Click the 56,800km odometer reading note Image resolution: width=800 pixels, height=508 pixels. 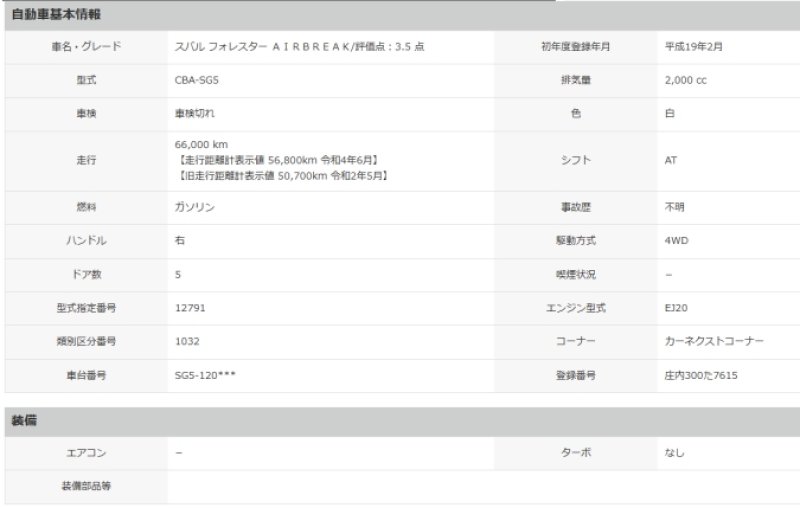pyautogui.click(x=278, y=160)
